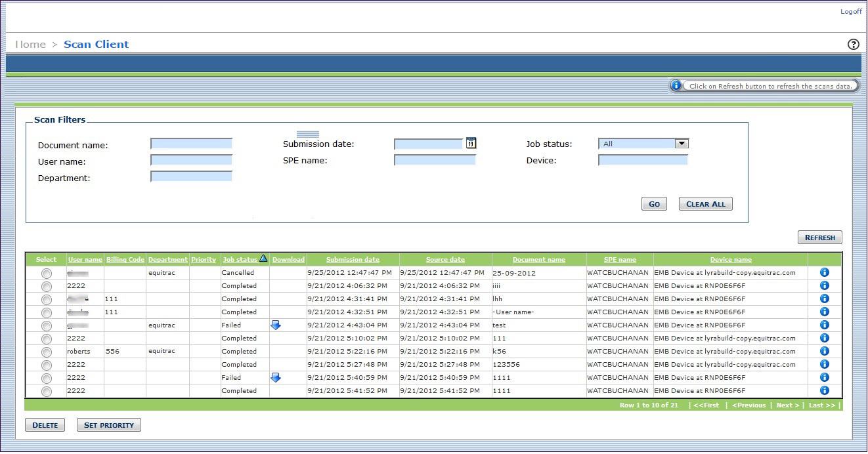The image size is (868, 454).
Task: Open info icon for document iiii
Action: coord(825,285)
